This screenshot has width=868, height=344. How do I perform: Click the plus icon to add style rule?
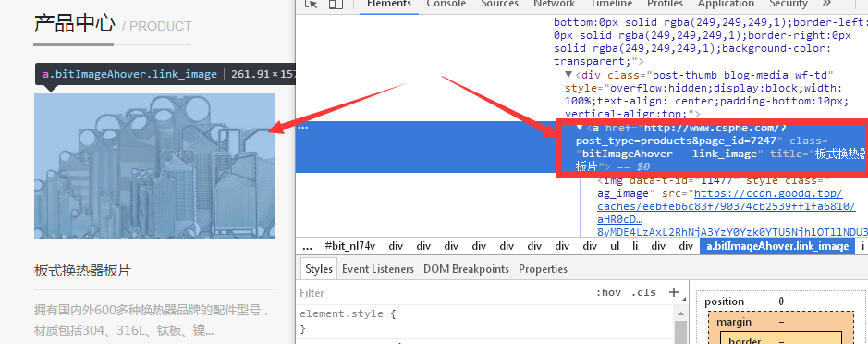coord(674,292)
